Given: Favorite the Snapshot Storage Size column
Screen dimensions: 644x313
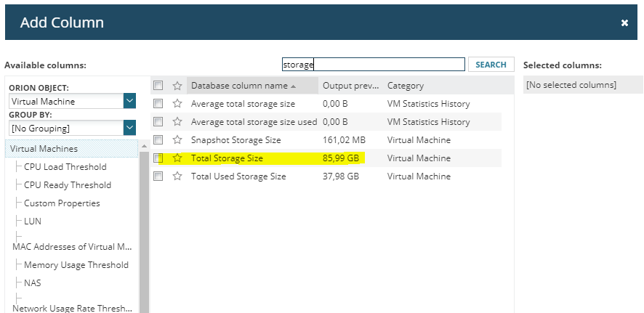Looking at the screenshot, I should pos(177,139).
